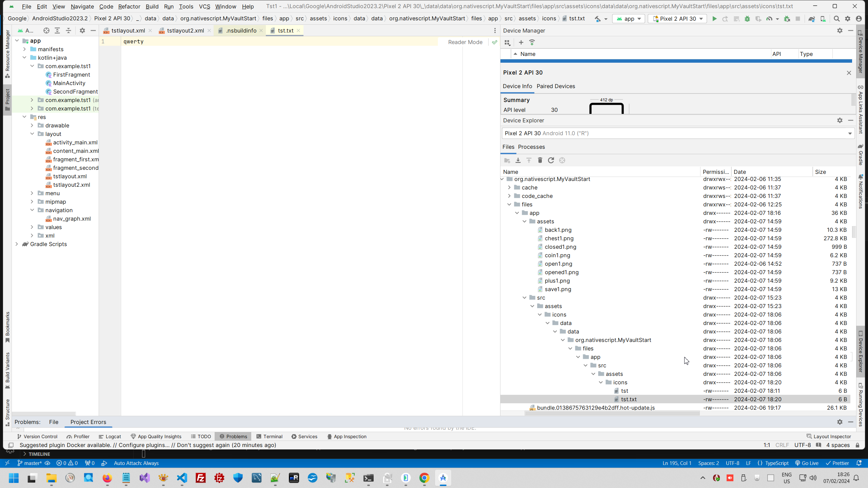Open the Logcat tool window
Image resolution: width=868 pixels, height=488 pixels.
(113, 436)
